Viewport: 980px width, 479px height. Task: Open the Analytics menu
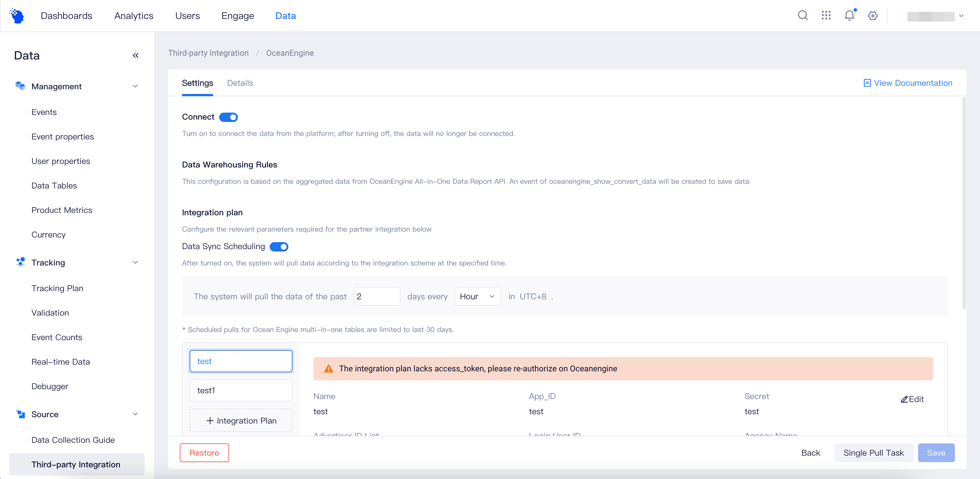coord(134,15)
